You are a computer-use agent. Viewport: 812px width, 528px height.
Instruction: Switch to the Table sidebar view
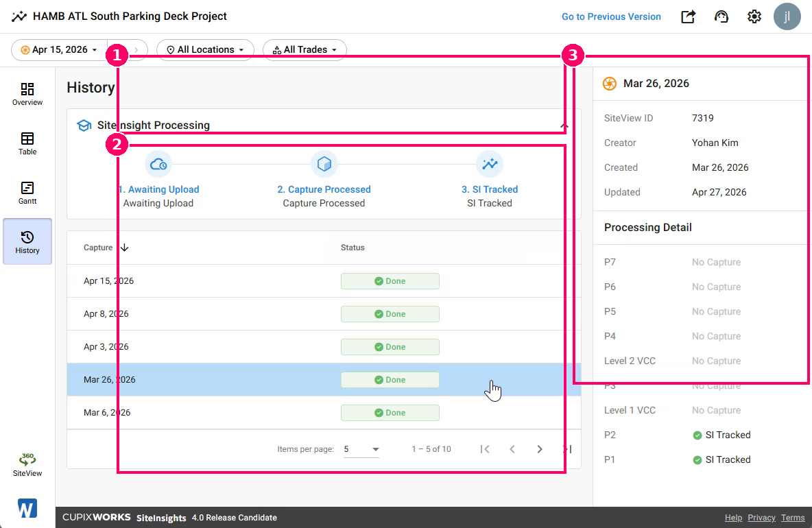click(27, 143)
